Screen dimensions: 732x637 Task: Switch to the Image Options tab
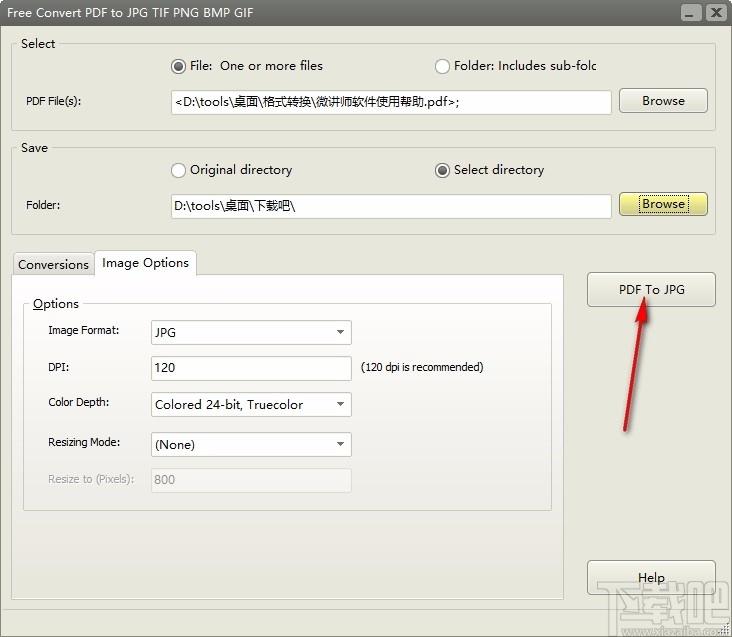click(145, 263)
